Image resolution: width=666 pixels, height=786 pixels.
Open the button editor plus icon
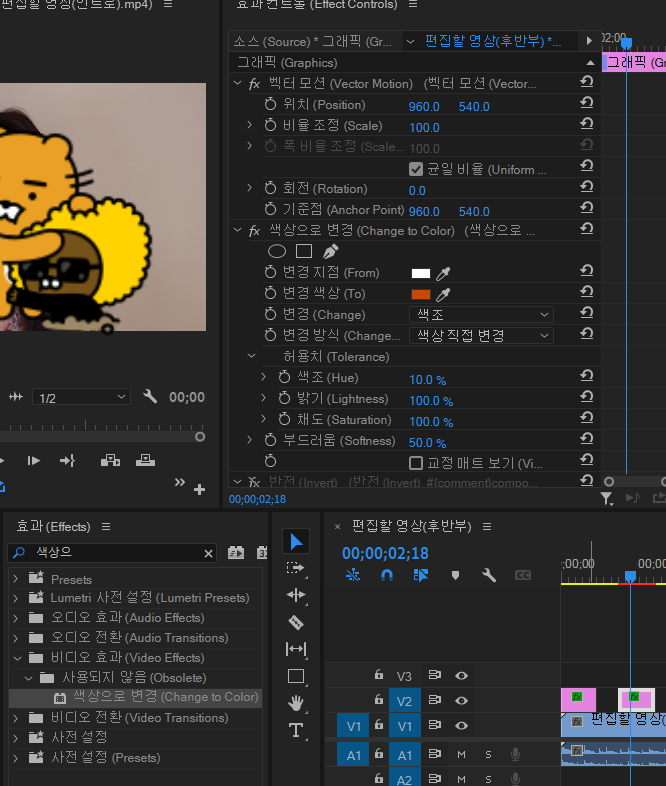pyautogui.click(x=199, y=489)
